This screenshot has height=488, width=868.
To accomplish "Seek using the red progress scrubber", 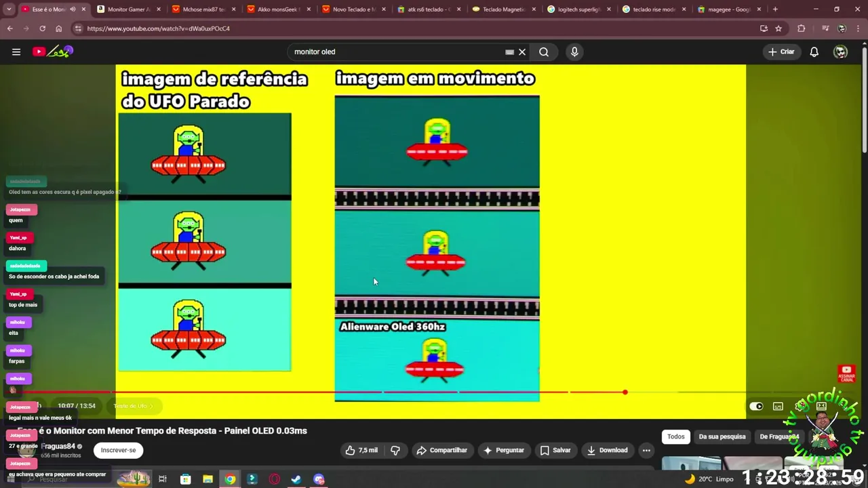I will coord(625,392).
